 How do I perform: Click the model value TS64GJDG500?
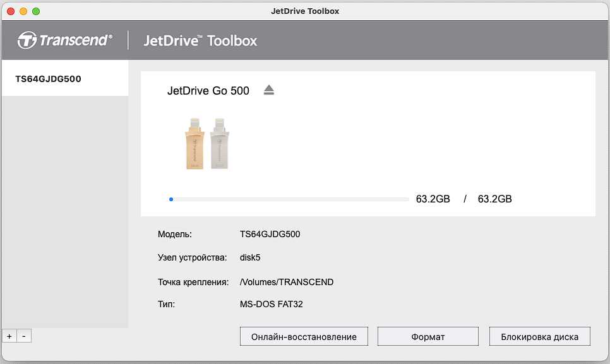coord(270,234)
